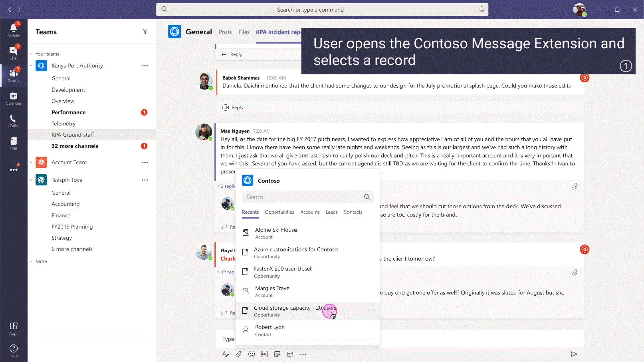Click the Performance channel with notification badge

[68, 112]
